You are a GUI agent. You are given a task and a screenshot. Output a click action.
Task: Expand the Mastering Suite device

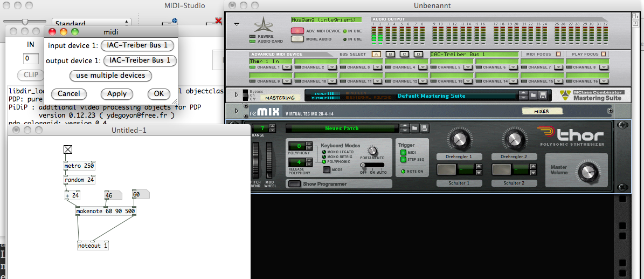(237, 95)
